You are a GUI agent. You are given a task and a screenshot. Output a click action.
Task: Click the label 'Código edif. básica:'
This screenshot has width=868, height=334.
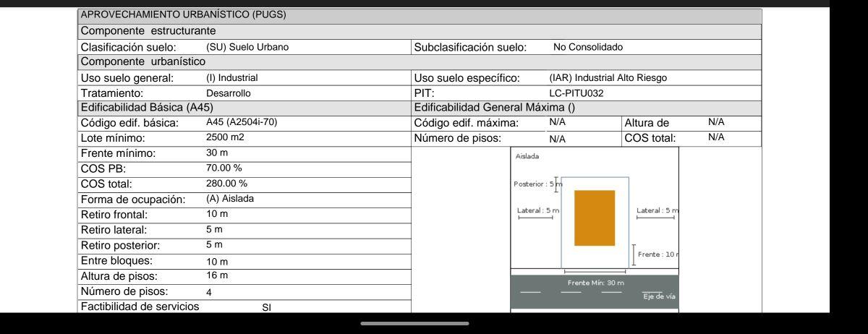(x=129, y=123)
